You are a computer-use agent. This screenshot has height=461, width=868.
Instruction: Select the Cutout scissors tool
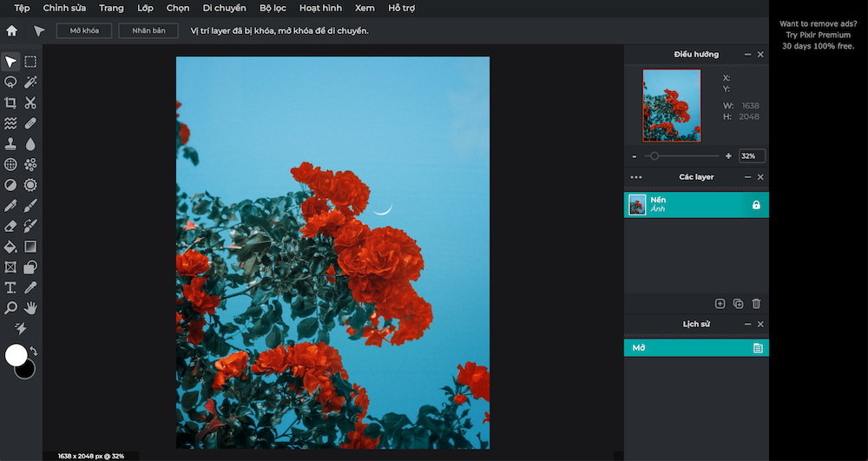click(x=30, y=102)
